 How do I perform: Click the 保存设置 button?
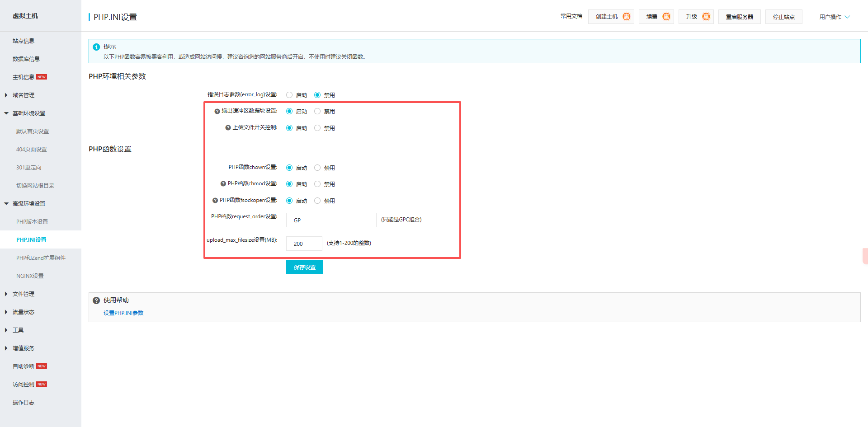coord(304,267)
